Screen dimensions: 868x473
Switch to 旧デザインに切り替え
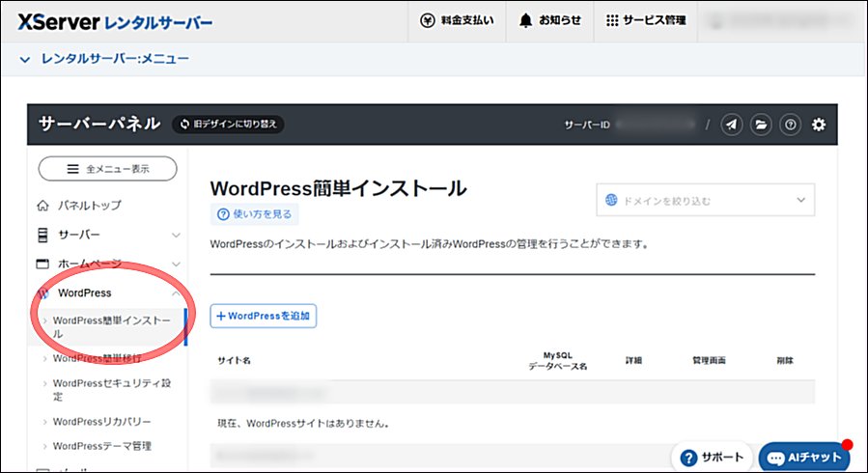coord(229,124)
